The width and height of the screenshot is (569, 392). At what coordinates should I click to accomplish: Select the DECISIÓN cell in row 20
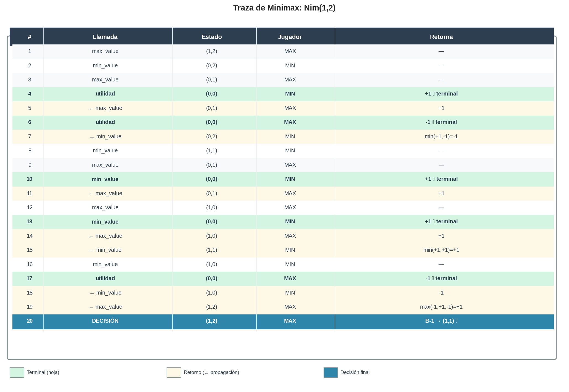(105, 321)
